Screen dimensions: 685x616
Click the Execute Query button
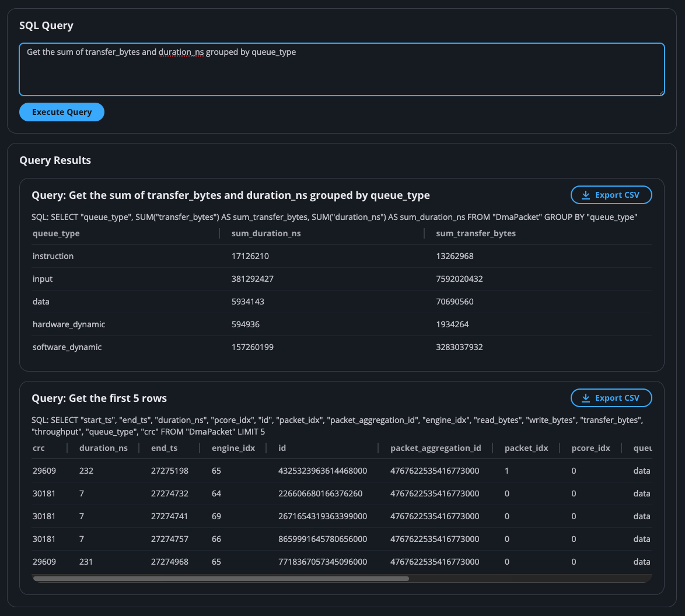[61, 112]
